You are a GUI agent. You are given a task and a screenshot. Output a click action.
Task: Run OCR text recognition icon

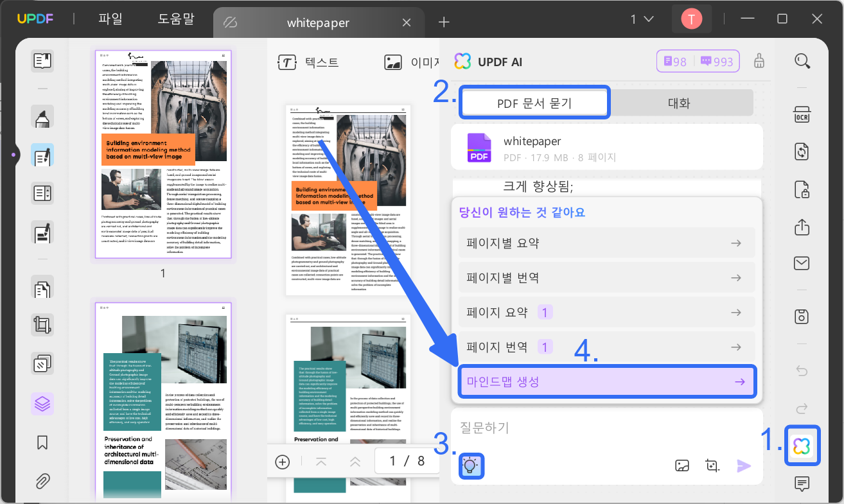(x=802, y=115)
